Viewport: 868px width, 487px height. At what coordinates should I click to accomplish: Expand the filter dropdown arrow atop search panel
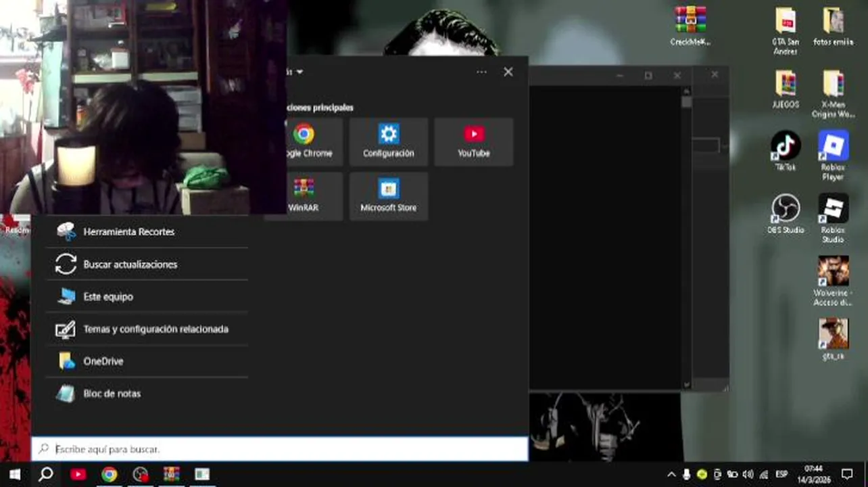299,72
